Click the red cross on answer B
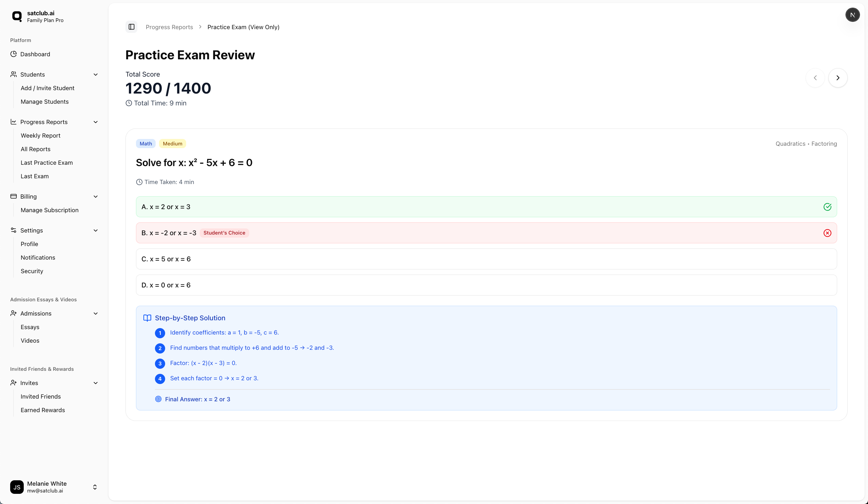Image resolution: width=868 pixels, height=504 pixels. [x=827, y=233]
